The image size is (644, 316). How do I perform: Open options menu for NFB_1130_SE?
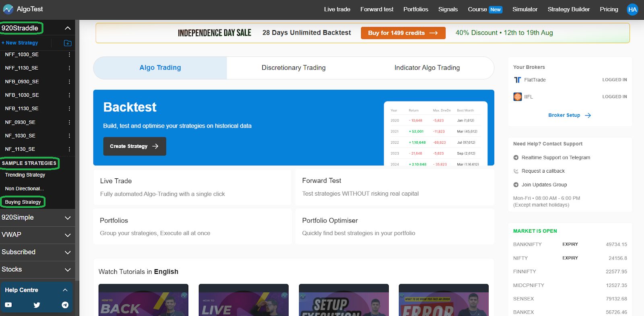[x=69, y=109]
